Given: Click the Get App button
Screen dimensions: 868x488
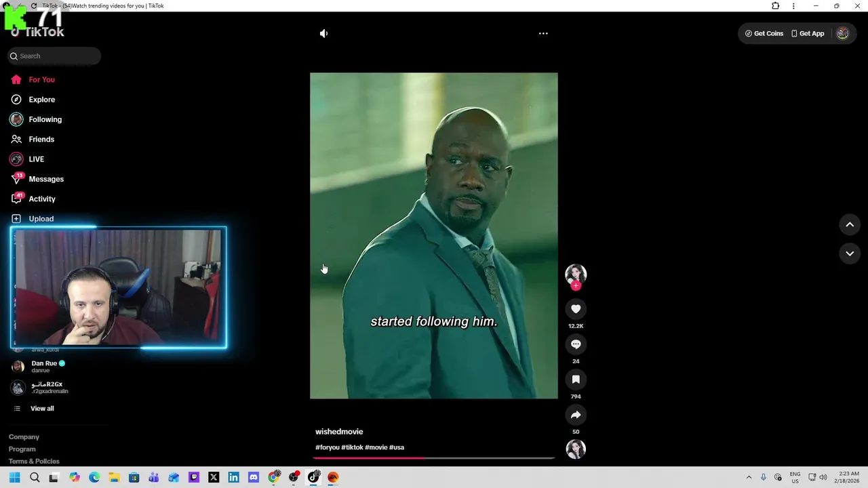Looking at the screenshot, I should 808,33.
